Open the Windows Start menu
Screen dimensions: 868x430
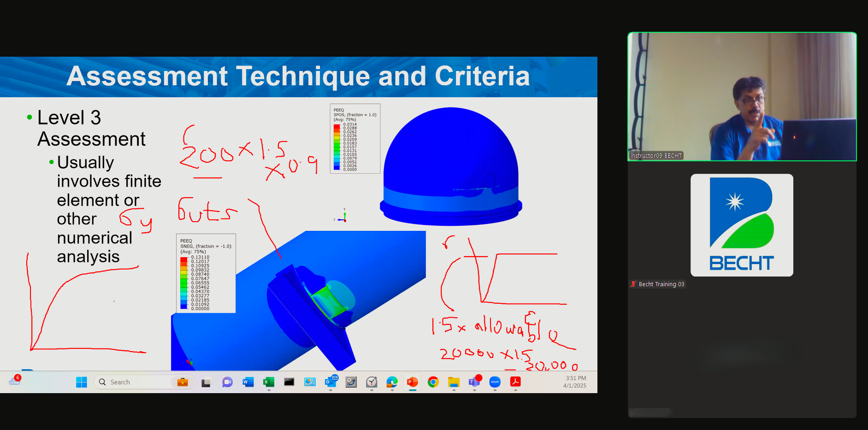[x=82, y=382]
